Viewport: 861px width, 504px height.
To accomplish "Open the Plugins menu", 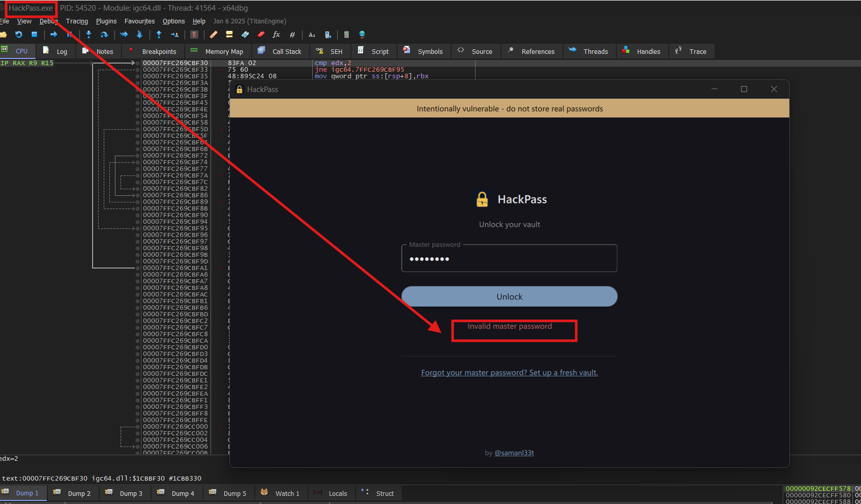I will pyautogui.click(x=106, y=21).
